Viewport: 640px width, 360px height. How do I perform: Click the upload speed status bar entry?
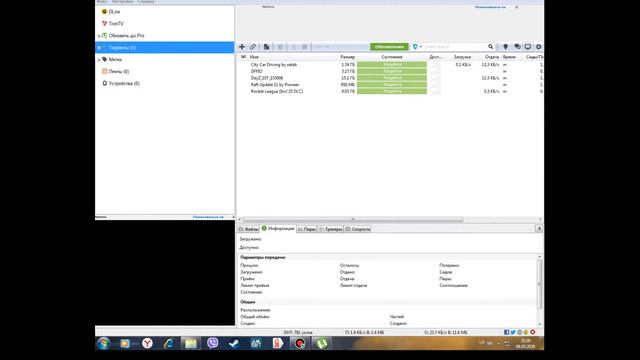pyautogui.click(x=446, y=333)
